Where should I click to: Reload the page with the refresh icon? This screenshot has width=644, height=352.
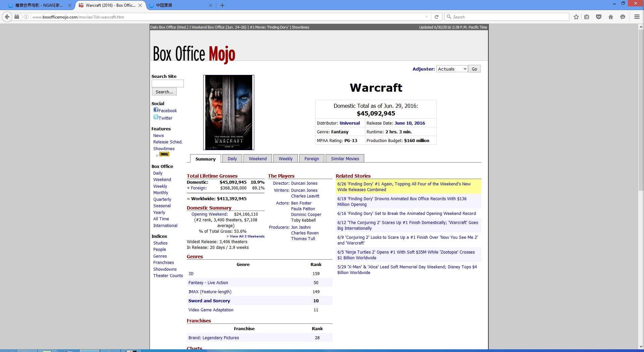click(x=436, y=17)
